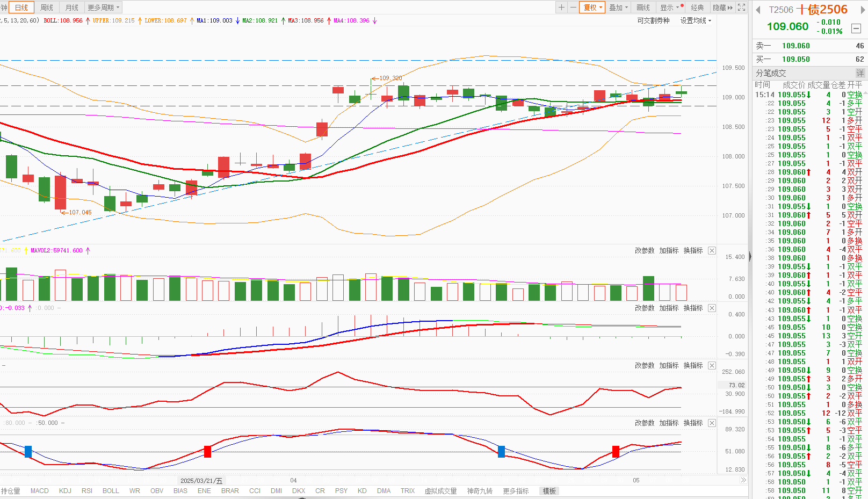Viewport: 868px width, 499px height.
Task: Close the bottom oscillator panel
Action: 712,423
